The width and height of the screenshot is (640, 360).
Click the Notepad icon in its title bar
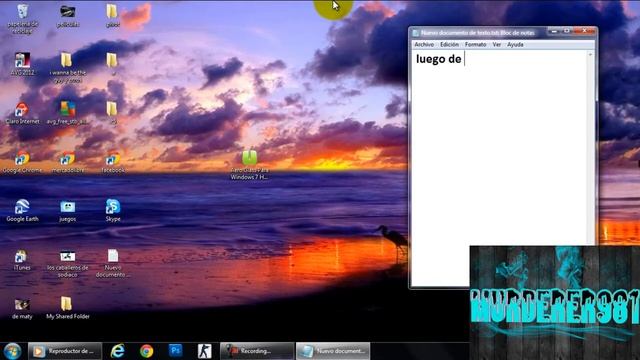(416, 33)
